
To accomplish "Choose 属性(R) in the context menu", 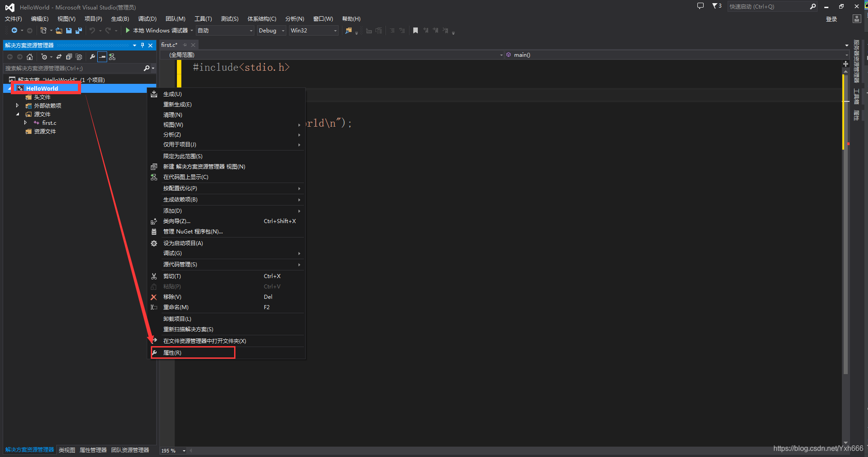I will coord(227,353).
